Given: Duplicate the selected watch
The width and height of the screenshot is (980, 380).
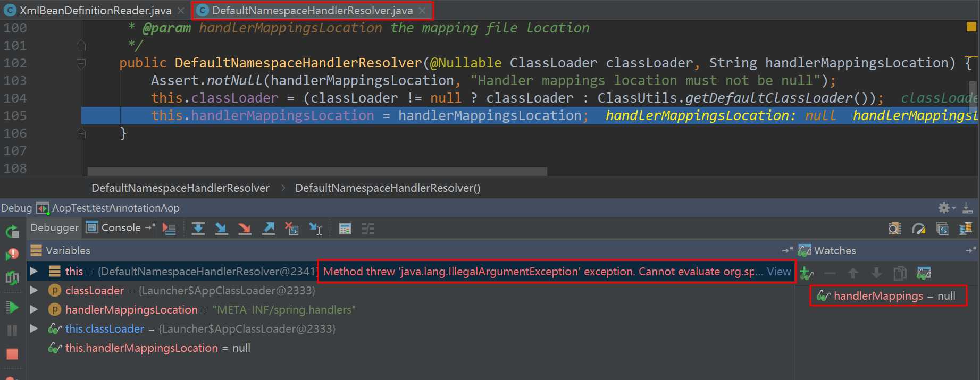Looking at the screenshot, I should (900, 273).
